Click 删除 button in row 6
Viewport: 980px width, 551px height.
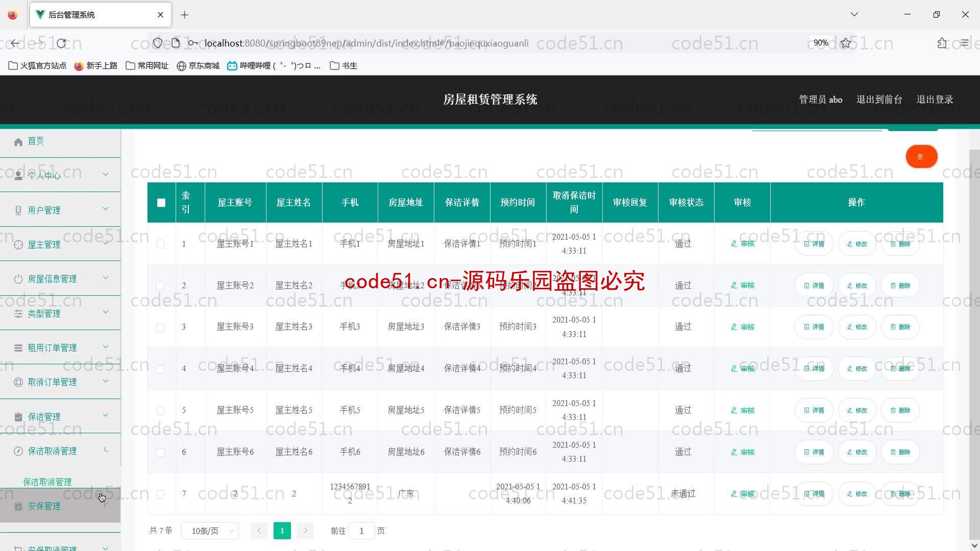[900, 452]
